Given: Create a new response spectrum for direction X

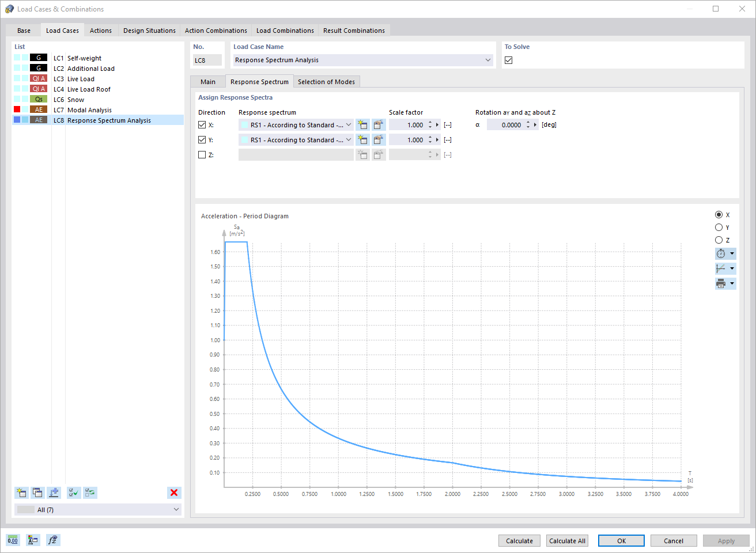Looking at the screenshot, I should click(x=362, y=124).
